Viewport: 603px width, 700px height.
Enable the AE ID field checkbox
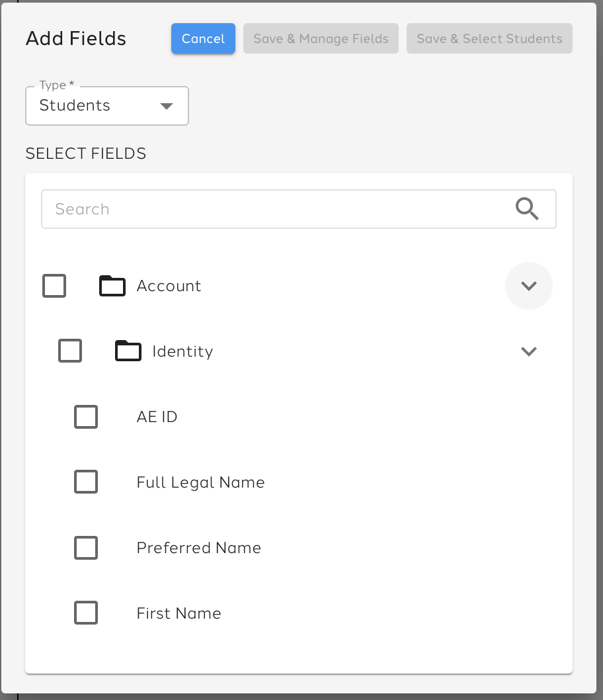click(x=86, y=417)
